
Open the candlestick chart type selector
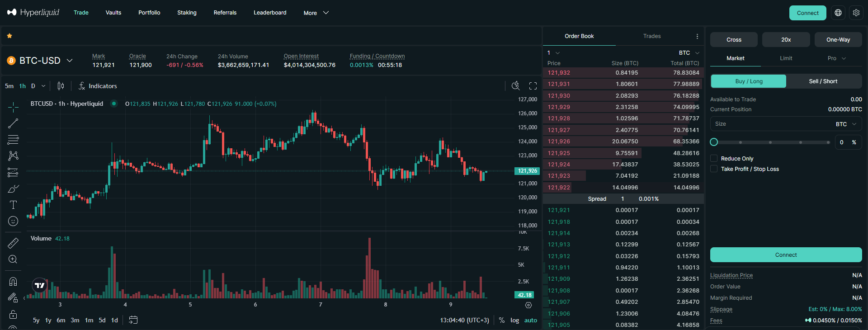coord(61,86)
